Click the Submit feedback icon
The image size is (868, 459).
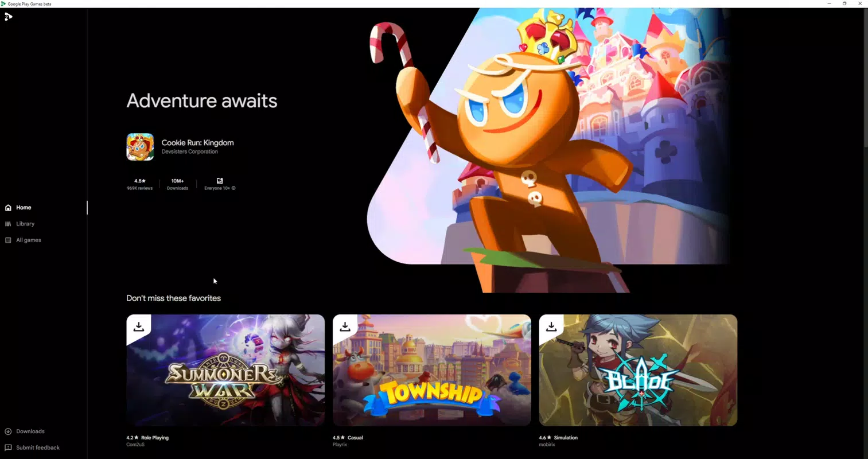click(8, 448)
